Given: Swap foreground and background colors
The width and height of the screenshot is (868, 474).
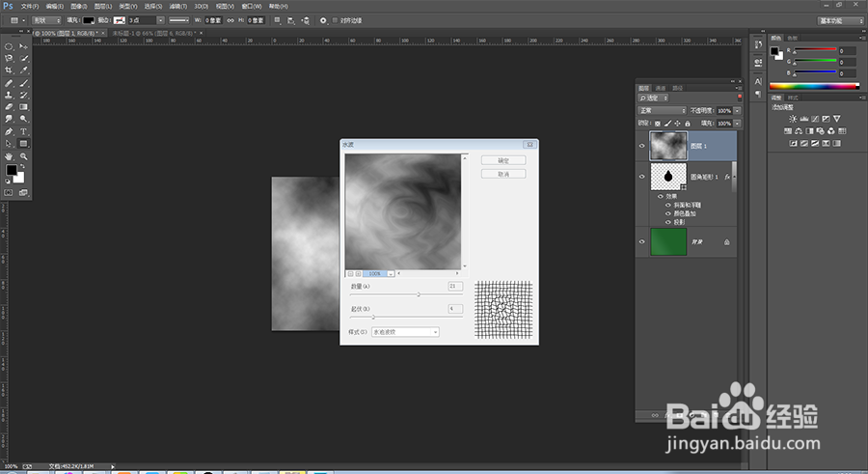Looking at the screenshot, I should pyautogui.click(x=23, y=166).
